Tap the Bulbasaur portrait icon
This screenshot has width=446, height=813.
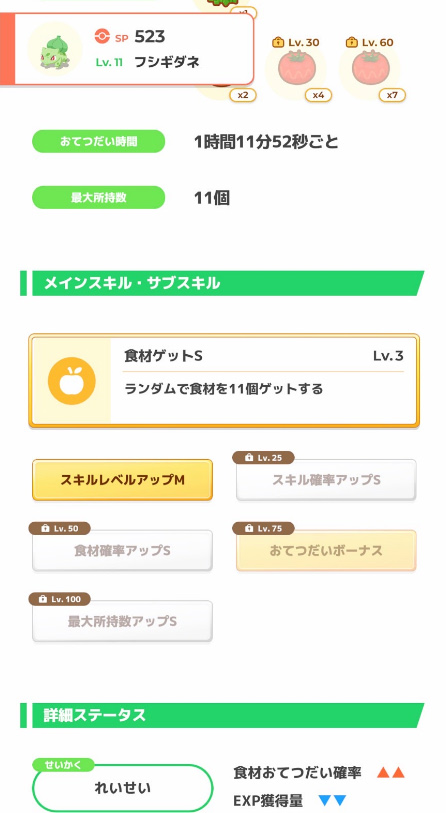point(54,49)
